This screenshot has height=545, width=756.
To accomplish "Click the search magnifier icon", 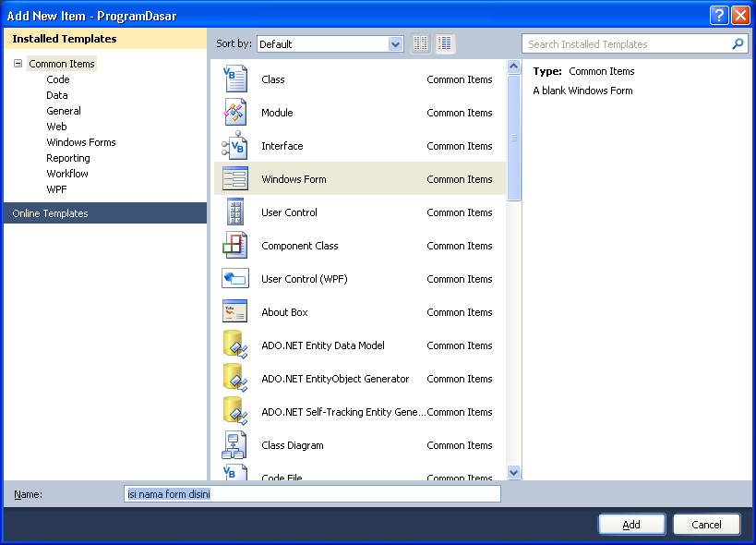I will (x=738, y=44).
